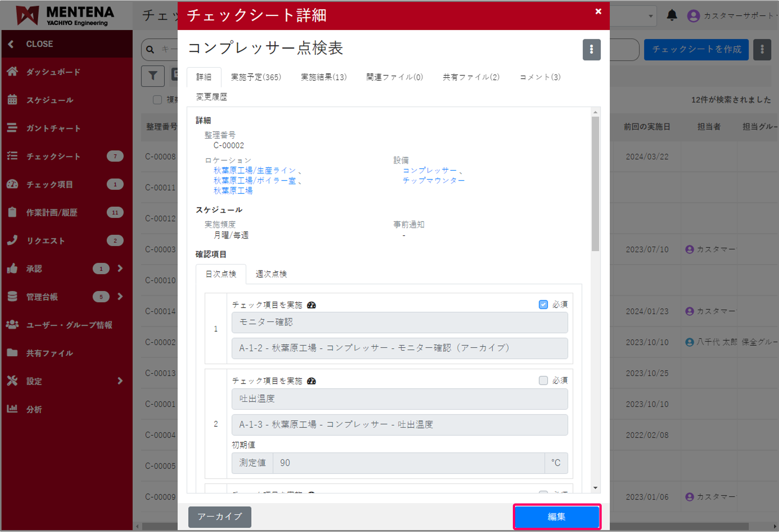Toggle the checkbox next to 複製 in the list header
This screenshot has height=532, width=779.
(157, 99)
